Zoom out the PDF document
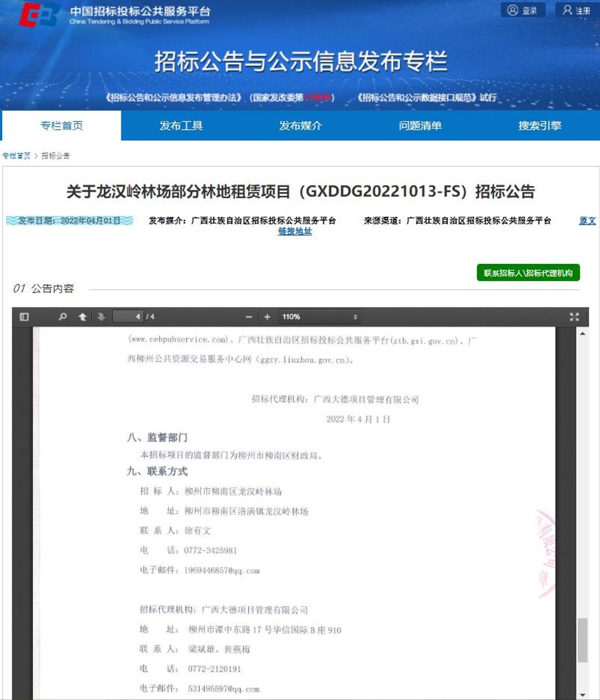 click(249, 317)
